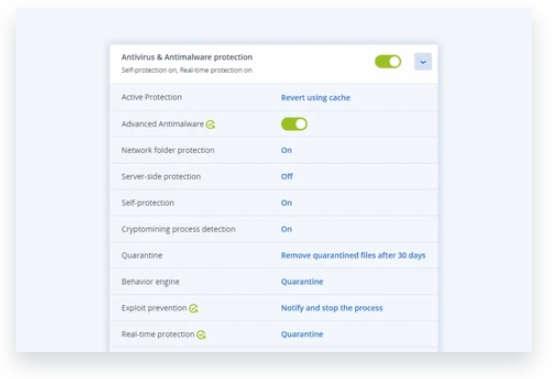Click the Server-side protection row label
The height and width of the screenshot is (379, 555).
(161, 176)
